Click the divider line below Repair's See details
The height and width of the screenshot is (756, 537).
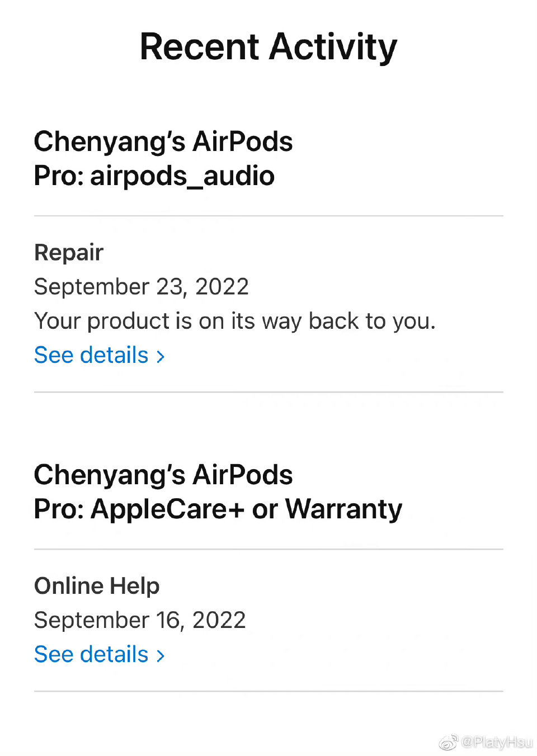(x=268, y=392)
